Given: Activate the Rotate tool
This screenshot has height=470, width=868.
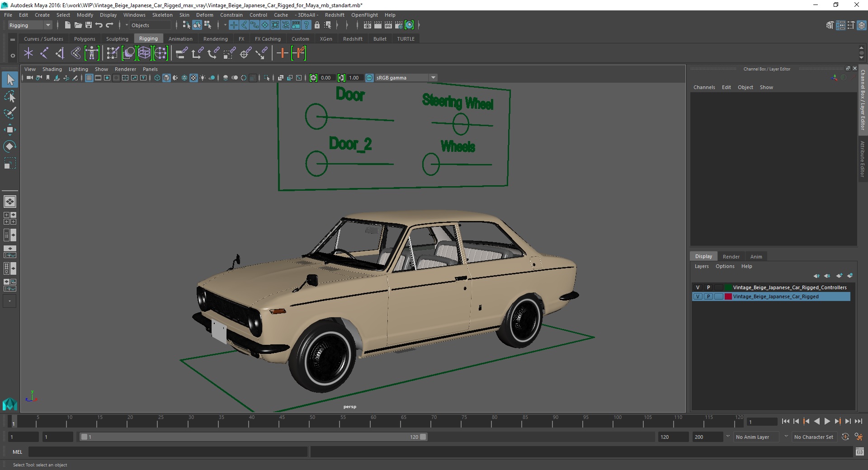Looking at the screenshot, I should (x=10, y=146).
